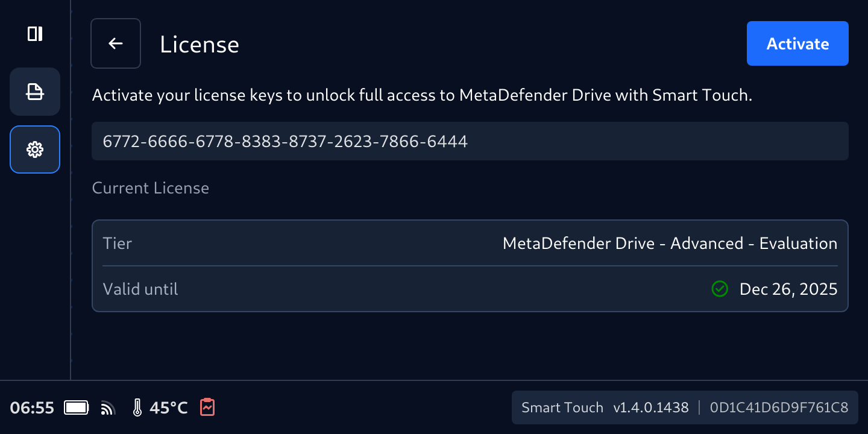Click the v1.4.0.1438 version number

(x=650, y=407)
